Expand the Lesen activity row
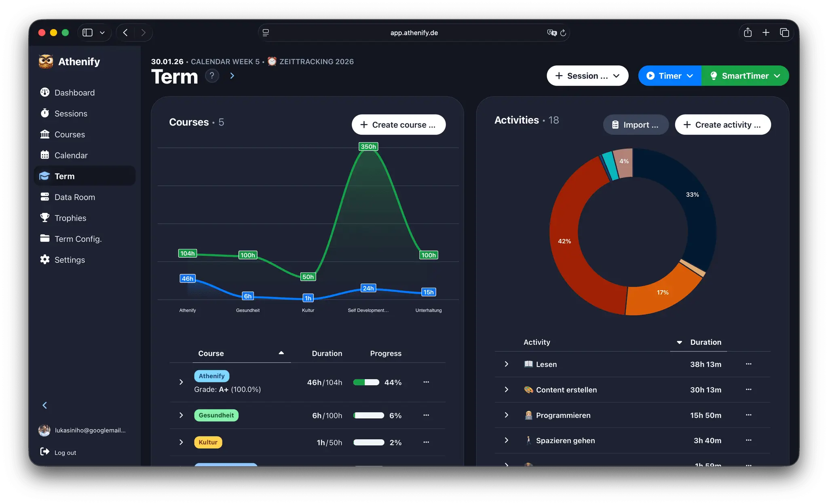This screenshot has width=828, height=504. (507, 364)
